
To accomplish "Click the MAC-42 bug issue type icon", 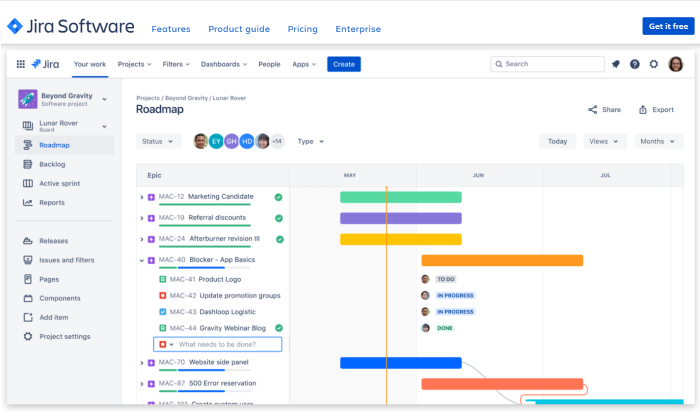I will click(162, 295).
